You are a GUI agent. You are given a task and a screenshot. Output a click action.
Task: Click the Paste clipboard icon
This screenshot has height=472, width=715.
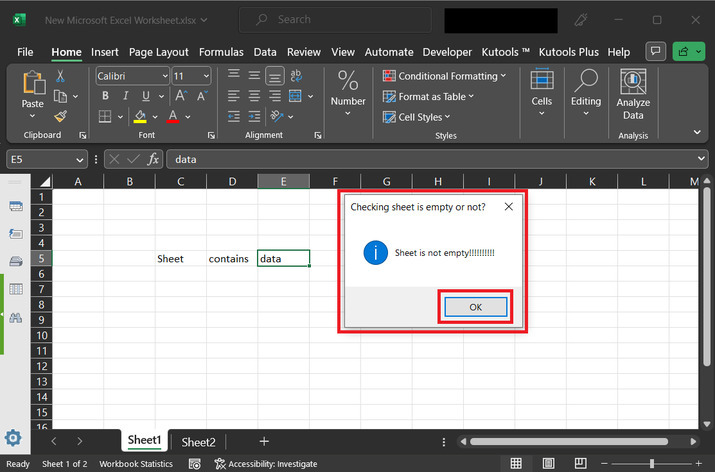point(33,85)
